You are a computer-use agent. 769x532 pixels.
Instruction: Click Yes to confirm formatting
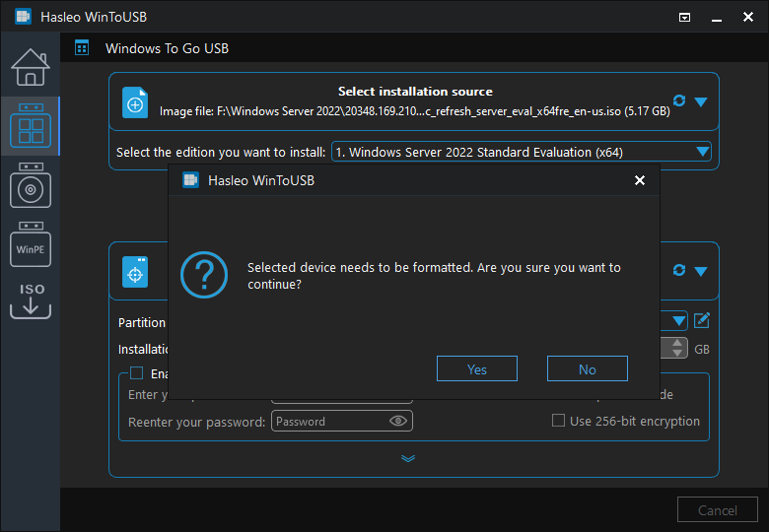pyautogui.click(x=477, y=368)
